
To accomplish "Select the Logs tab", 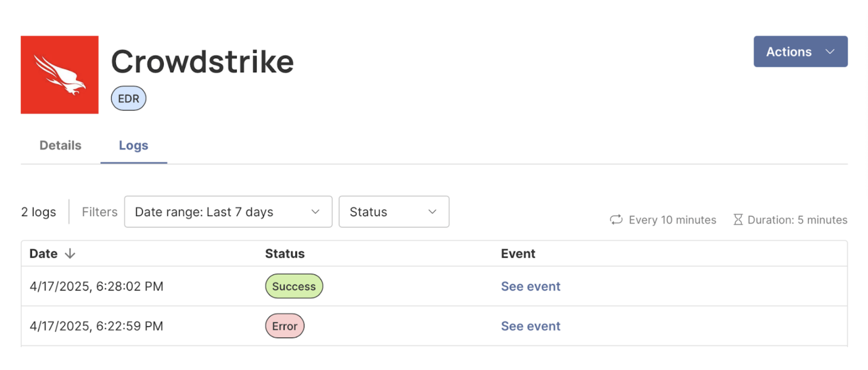I will (x=134, y=146).
